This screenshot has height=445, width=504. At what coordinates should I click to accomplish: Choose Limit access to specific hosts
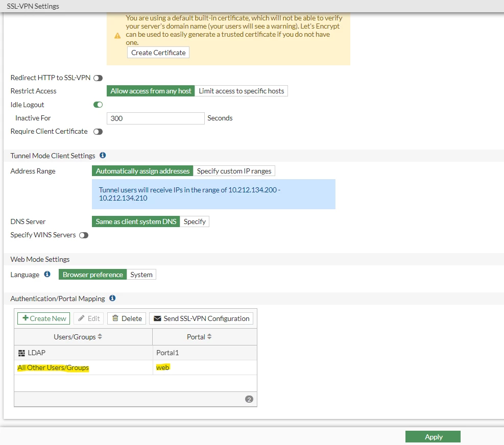click(x=242, y=91)
